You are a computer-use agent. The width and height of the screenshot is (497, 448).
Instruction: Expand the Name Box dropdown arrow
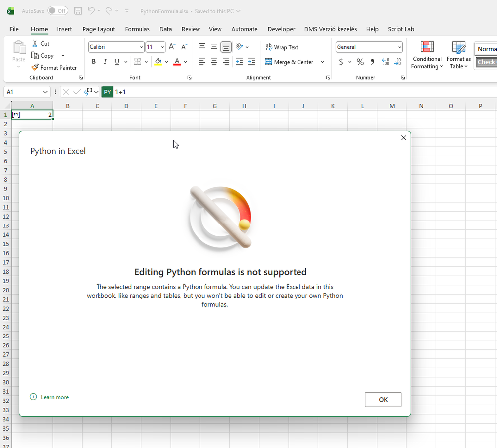coord(45,92)
